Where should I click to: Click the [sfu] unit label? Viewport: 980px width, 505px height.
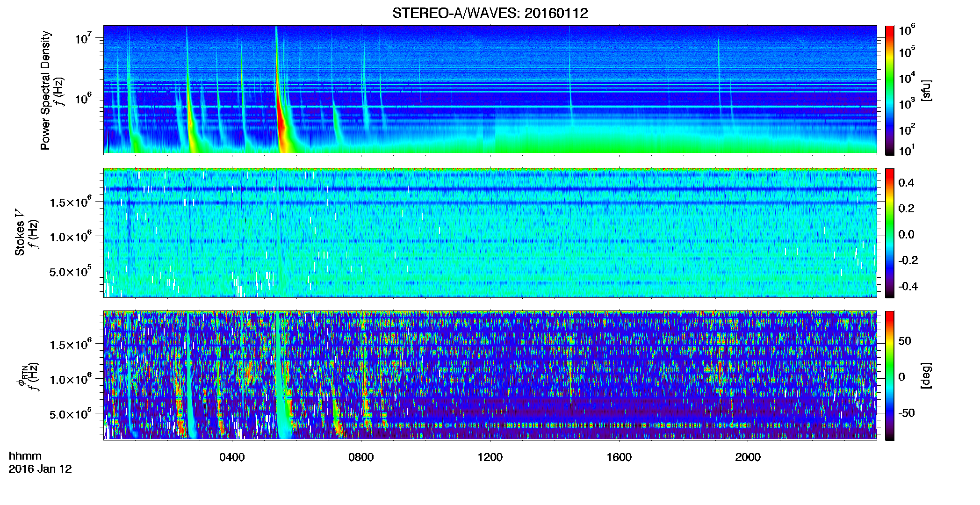pyautogui.click(x=927, y=90)
